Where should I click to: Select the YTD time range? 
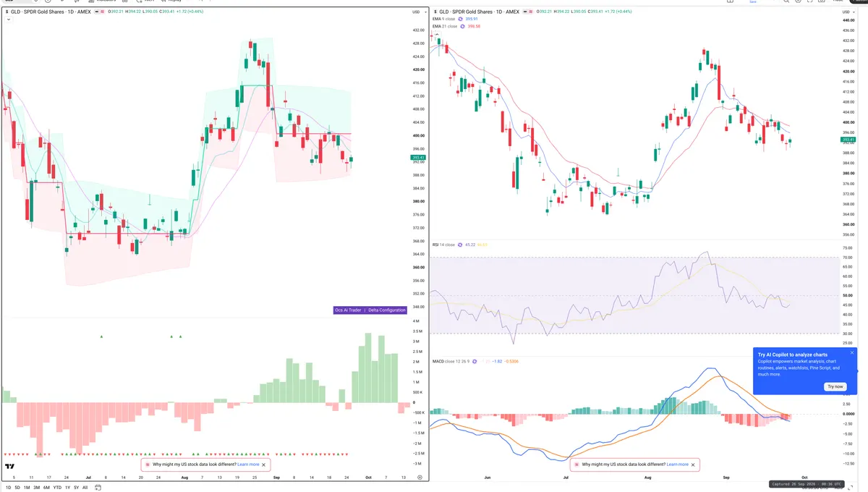(x=57, y=488)
